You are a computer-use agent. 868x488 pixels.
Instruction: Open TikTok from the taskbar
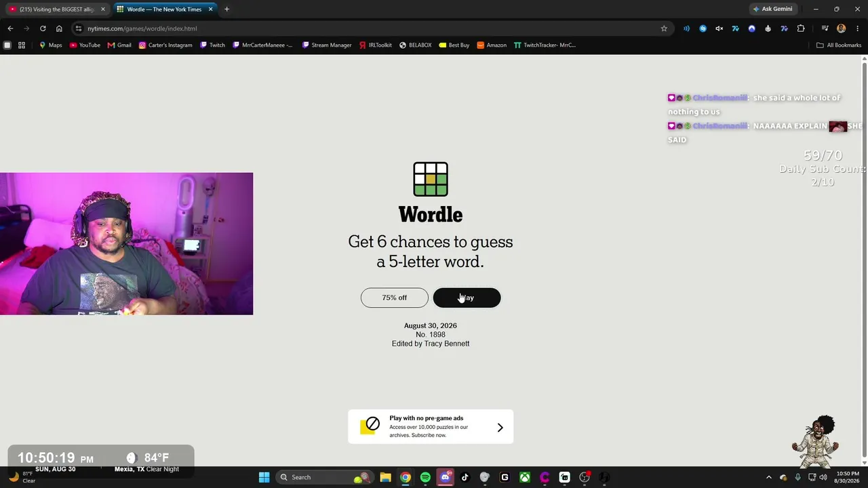click(465, 477)
